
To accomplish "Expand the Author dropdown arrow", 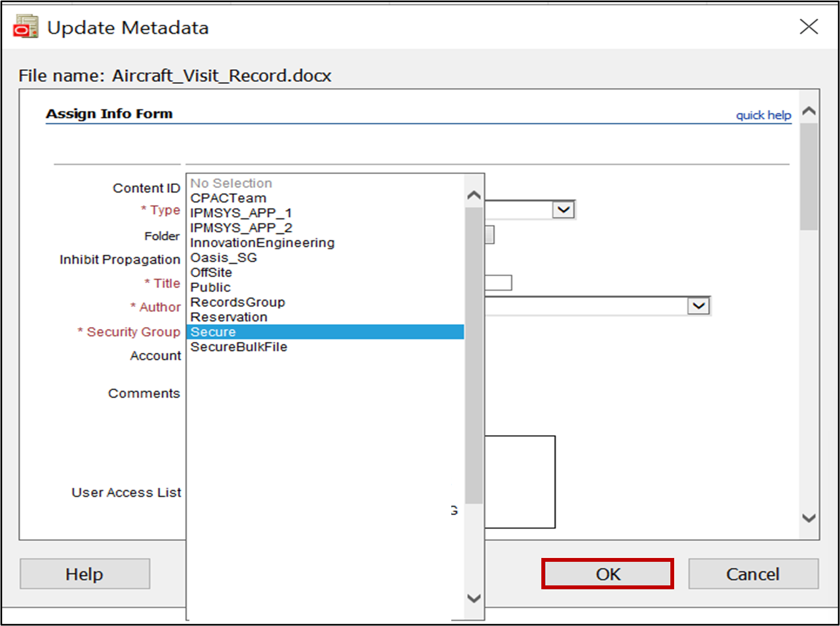I will click(x=698, y=306).
